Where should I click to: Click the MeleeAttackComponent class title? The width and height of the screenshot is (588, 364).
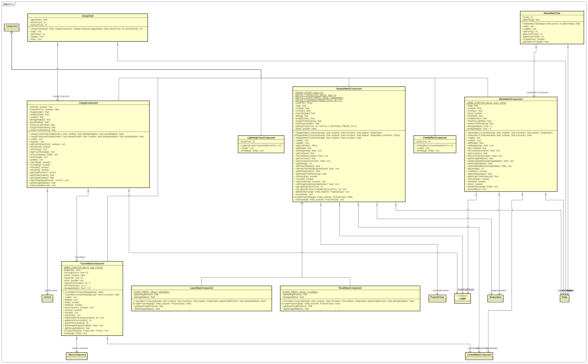click(x=511, y=99)
